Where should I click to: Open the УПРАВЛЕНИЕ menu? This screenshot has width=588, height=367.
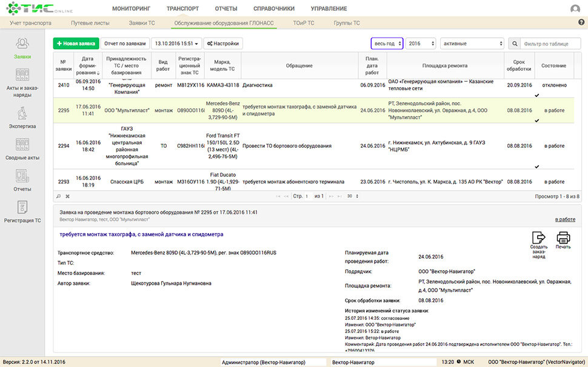(x=329, y=8)
